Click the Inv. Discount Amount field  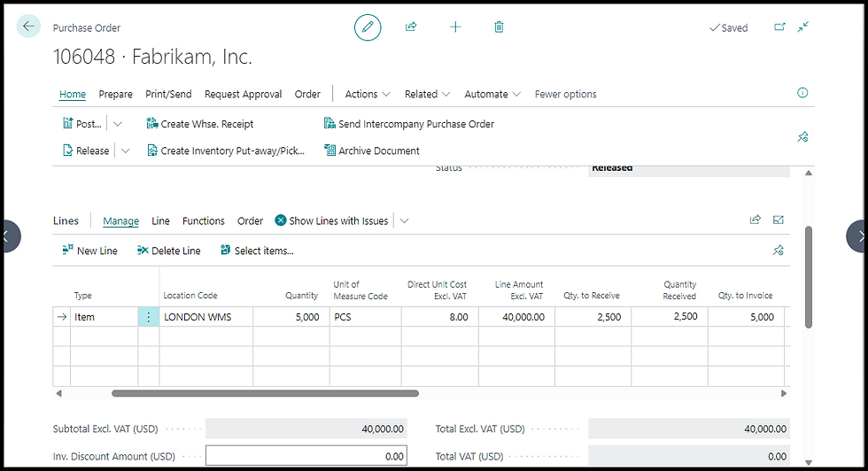306,456
